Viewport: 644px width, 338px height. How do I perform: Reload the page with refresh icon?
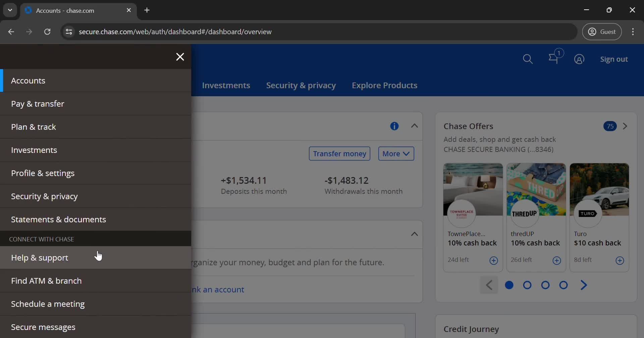[x=47, y=32]
